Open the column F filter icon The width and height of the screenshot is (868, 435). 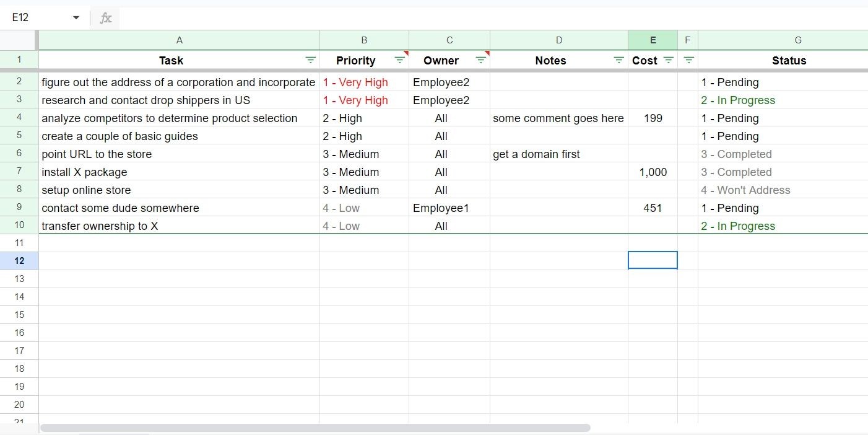coord(688,60)
